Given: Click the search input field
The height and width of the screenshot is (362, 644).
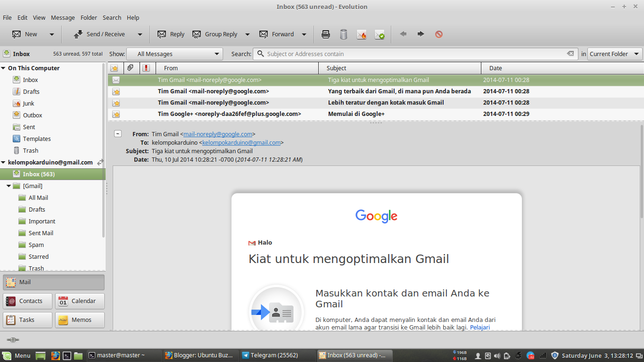Looking at the screenshot, I should (415, 54).
